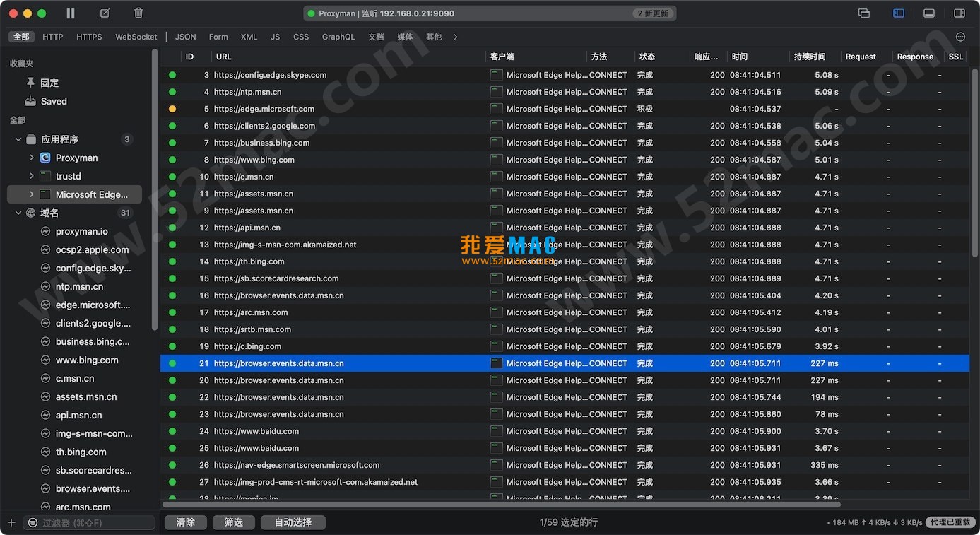The height and width of the screenshot is (535, 980).
Task: Select the https://clients2.google.com request row
Action: 565,126
